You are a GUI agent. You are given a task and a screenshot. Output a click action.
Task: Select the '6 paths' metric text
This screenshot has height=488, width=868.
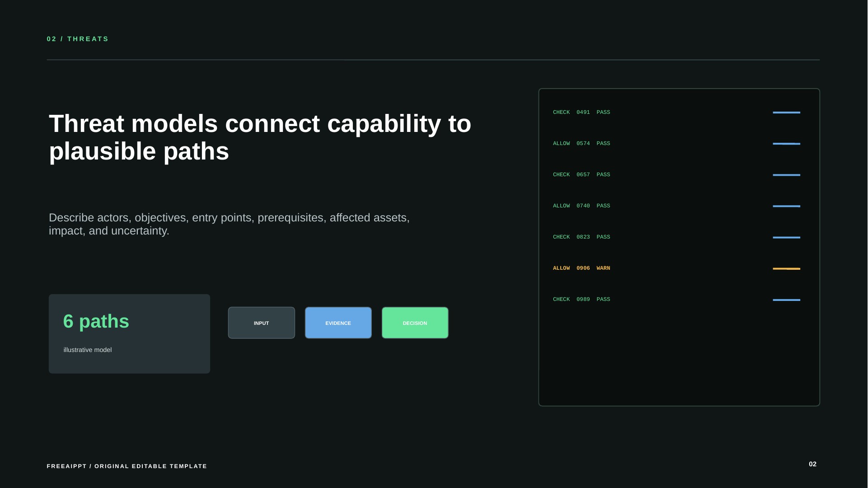click(x=96, y=321)
